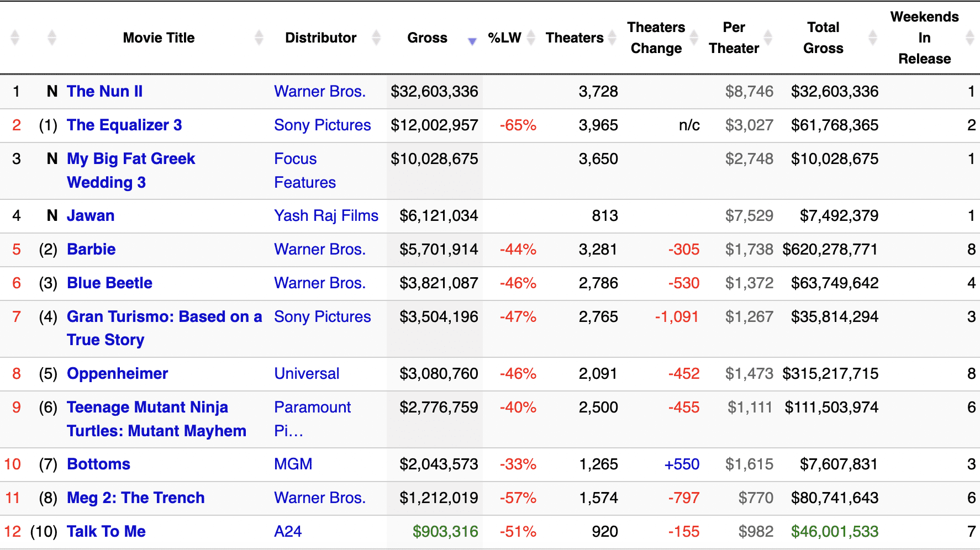980x550 pixels.
Task: Open My Big Fat Greek Wedding 3 link
Action: [131, 171]
